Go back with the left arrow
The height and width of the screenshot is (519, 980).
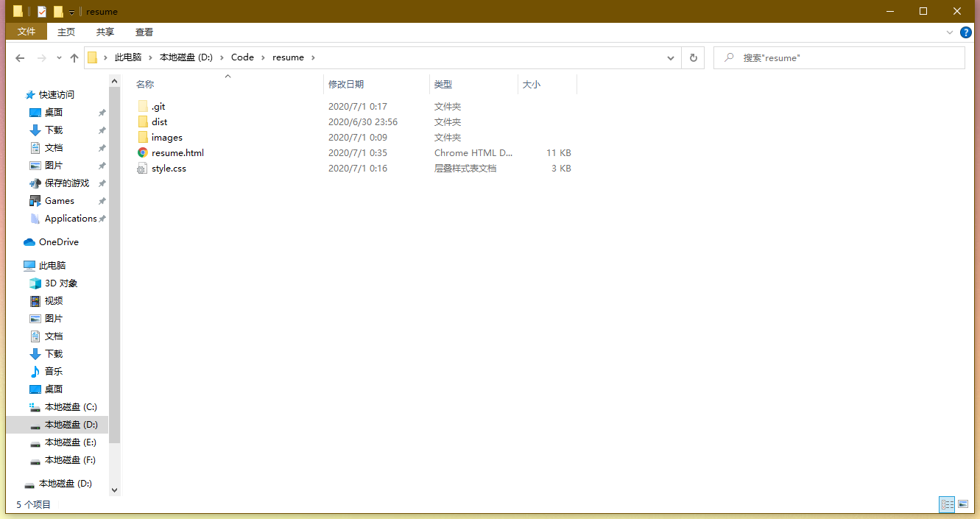coord(20,57)
